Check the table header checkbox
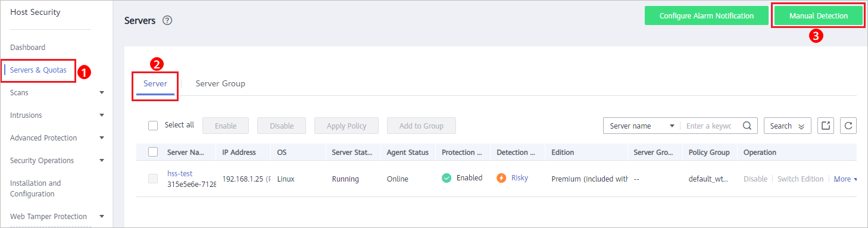 (x=153, y=152)
